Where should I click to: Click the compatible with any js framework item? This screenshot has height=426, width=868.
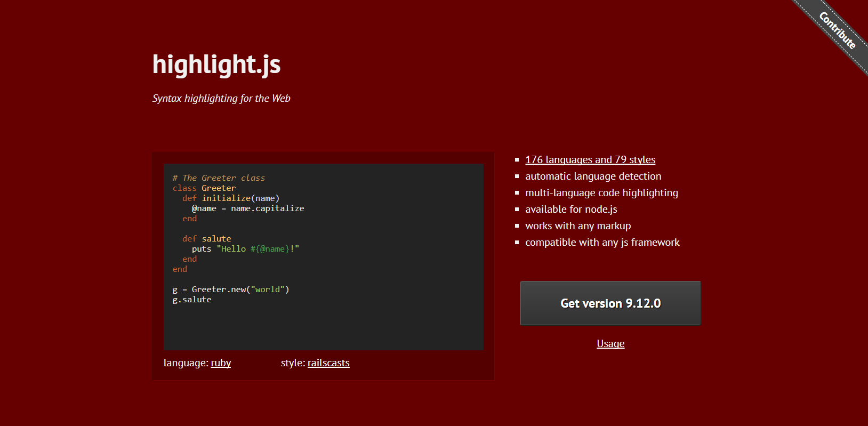pyautogui.click(x=602, y=243)
